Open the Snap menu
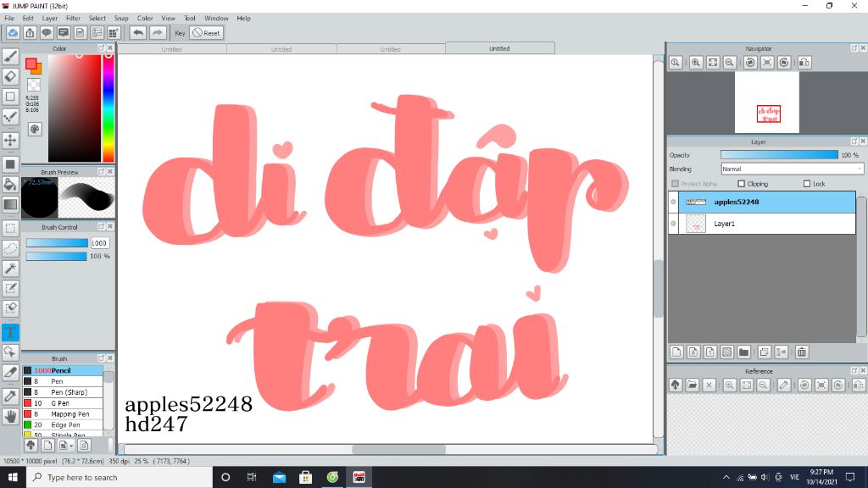This screenshot has height=488, width=868. 121,19
